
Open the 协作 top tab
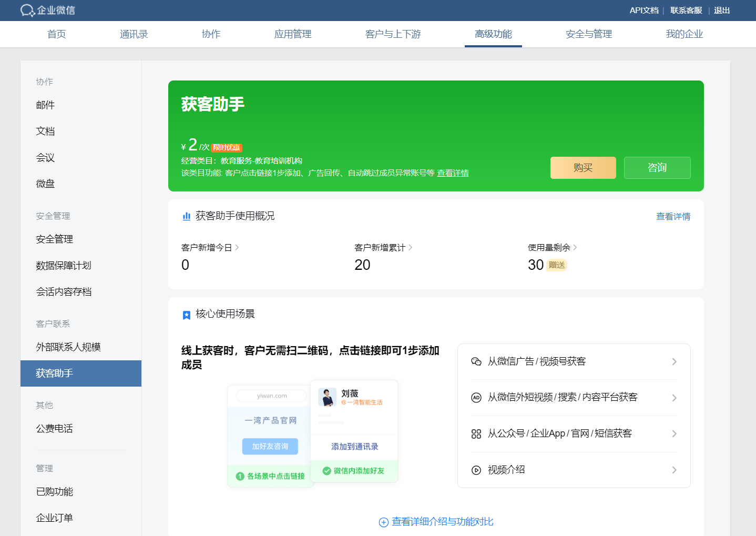tap(211, 34)
